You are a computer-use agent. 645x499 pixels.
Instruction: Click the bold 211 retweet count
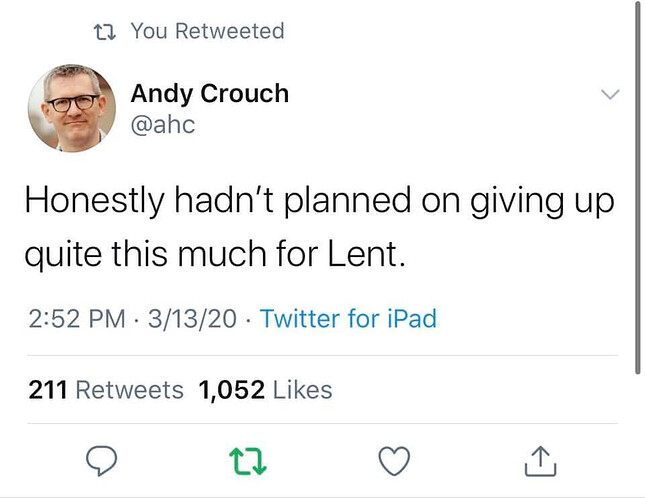(x=48, y=390)
